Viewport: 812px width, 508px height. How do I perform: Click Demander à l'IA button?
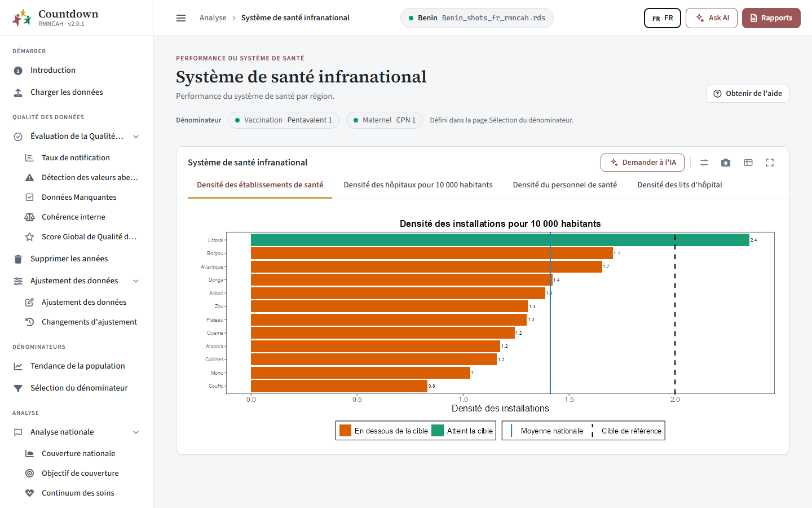pos(642,163)
